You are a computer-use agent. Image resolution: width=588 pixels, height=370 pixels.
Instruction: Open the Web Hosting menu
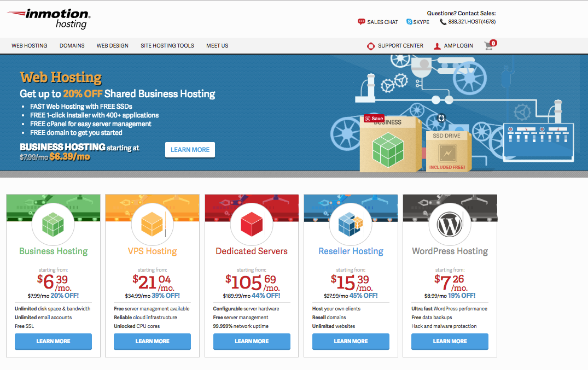[29, 46]
